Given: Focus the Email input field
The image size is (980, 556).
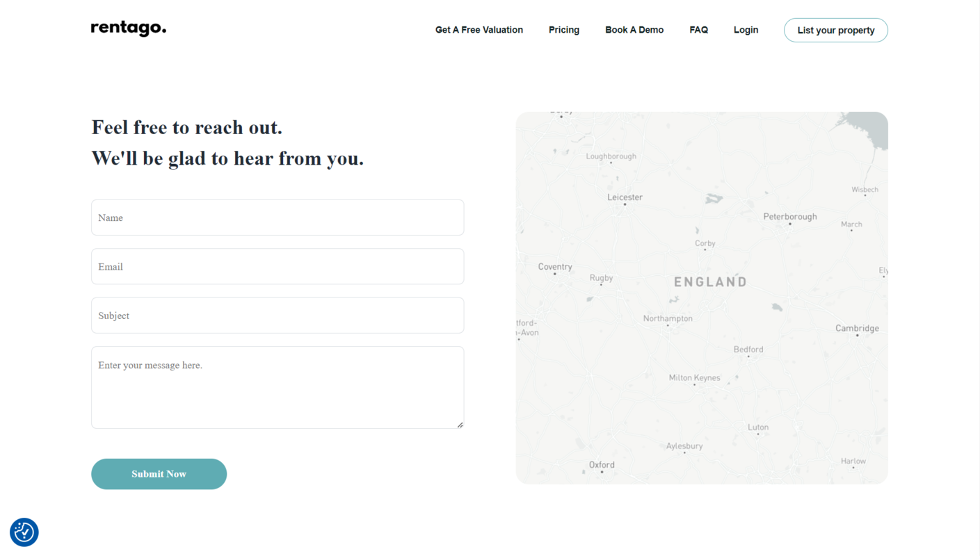Looking at the screenshot, I should tap(278, 266).
